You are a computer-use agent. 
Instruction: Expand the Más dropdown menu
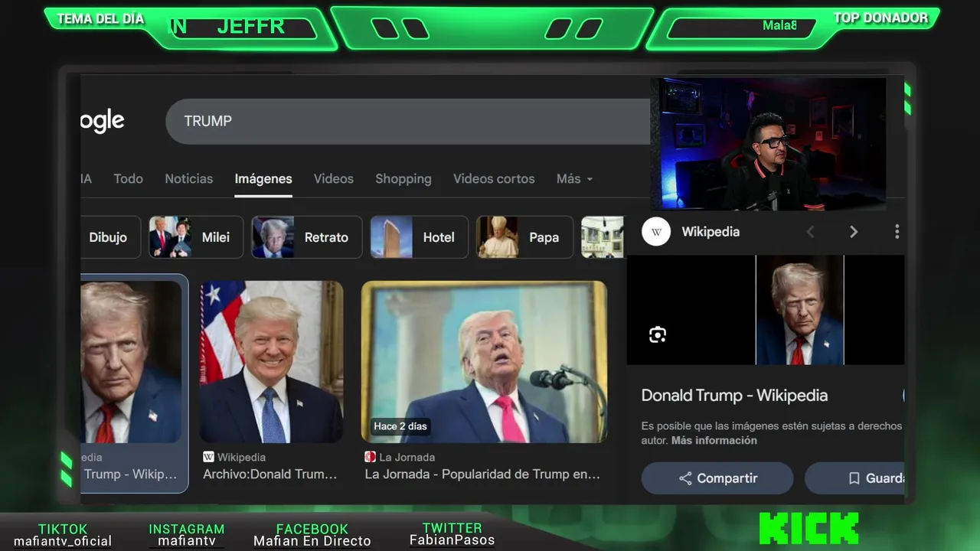click(574, 178)
